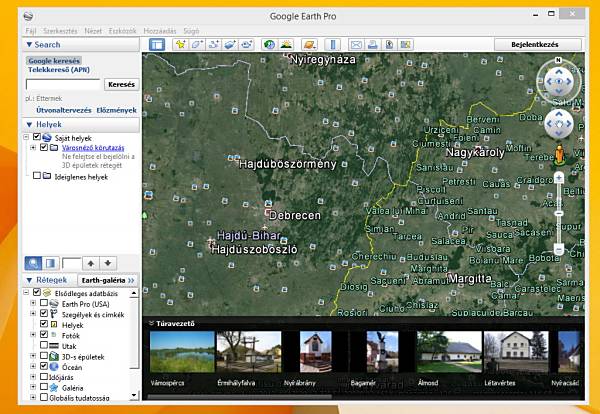This screenshot has width=600, height=414.
Task: Click the Előzmények link
Action: 116,110
